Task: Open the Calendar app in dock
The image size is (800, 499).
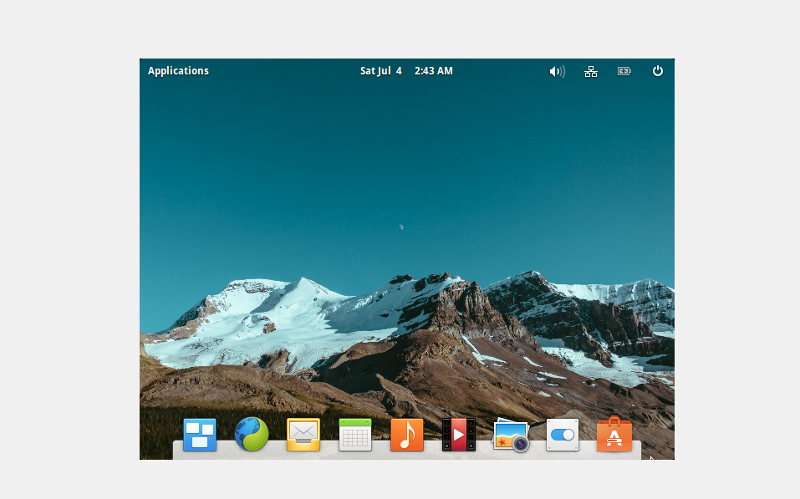Action: (x=355, y=435)
